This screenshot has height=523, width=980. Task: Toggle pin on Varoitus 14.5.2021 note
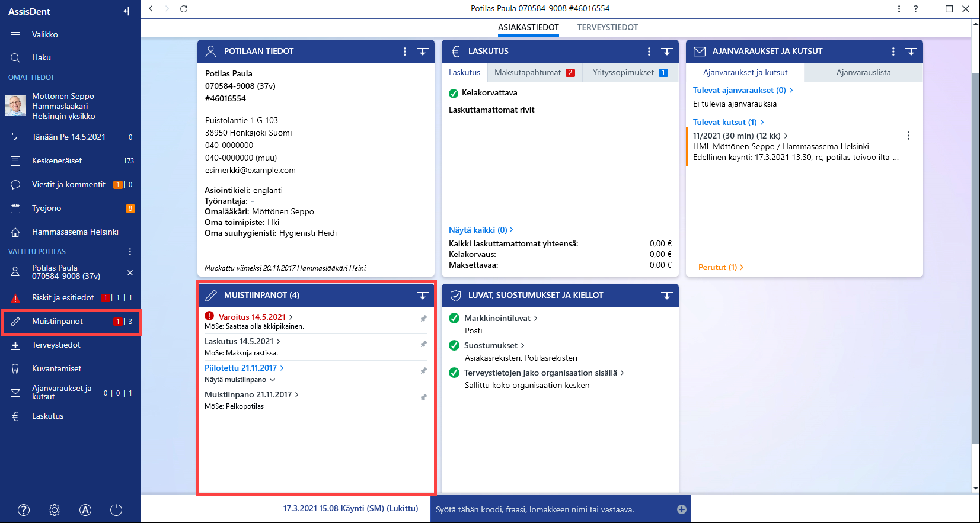pos(423,318)
